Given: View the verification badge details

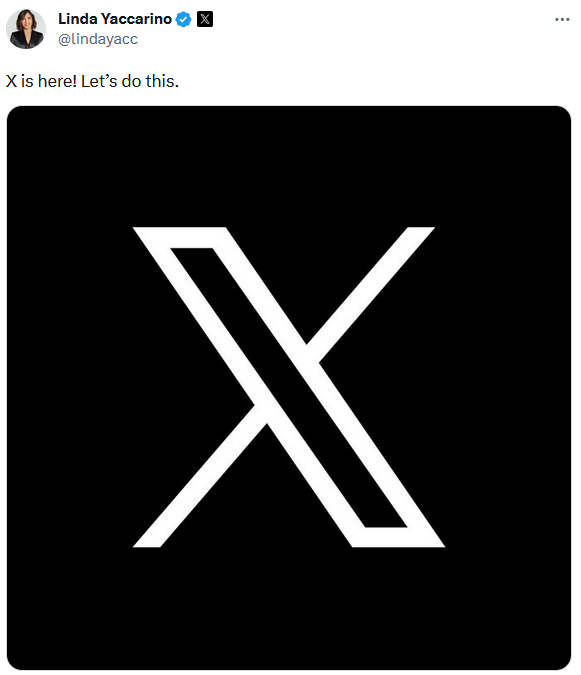Looking at the screenshot, I should pos(184,19).
